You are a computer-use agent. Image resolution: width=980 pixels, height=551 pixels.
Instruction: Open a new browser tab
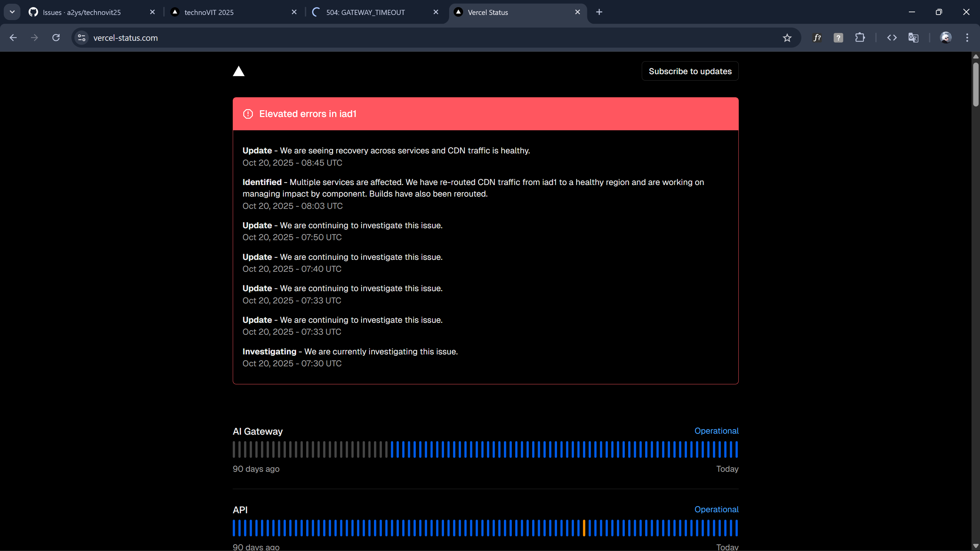[x=599, y=12]
